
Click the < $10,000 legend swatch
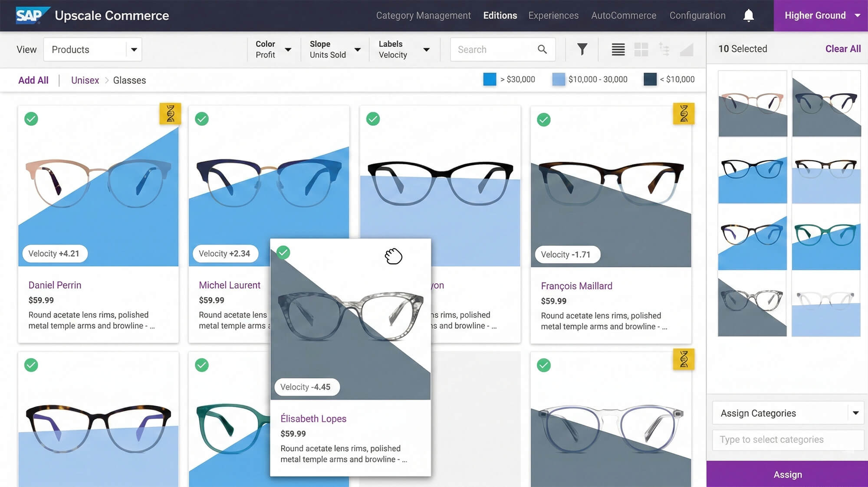(x=650, y=79)
